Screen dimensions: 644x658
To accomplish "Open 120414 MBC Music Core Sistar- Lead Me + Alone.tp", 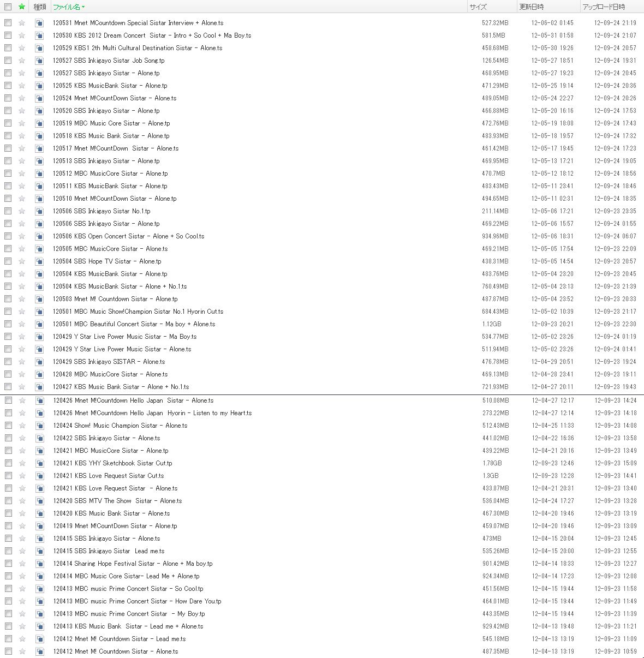I will point(126,576).
